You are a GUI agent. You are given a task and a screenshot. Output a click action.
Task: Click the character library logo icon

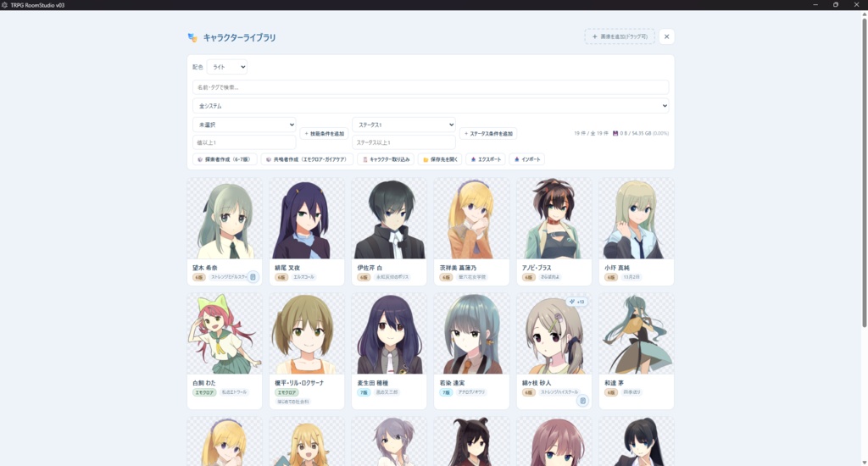(x=192, y=37)
